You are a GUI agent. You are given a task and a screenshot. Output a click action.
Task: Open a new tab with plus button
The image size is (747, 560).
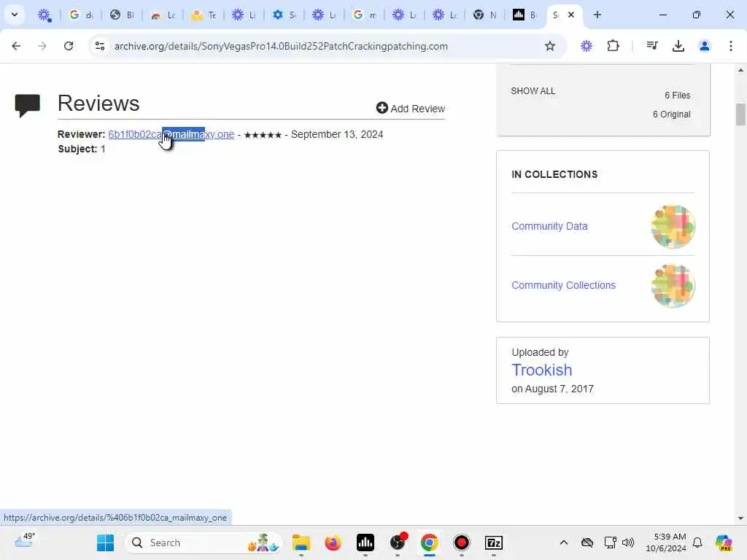[x=597, y=15]
